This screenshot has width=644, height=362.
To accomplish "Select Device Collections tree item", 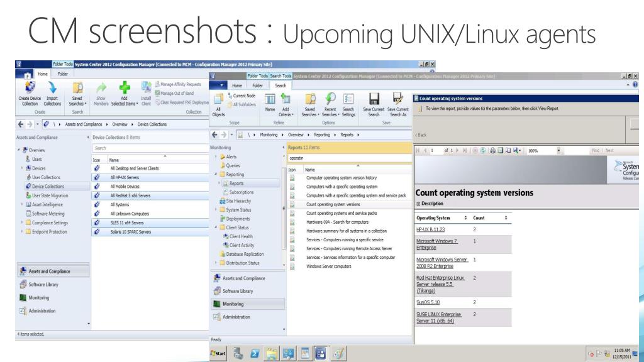I will point(48,186).
